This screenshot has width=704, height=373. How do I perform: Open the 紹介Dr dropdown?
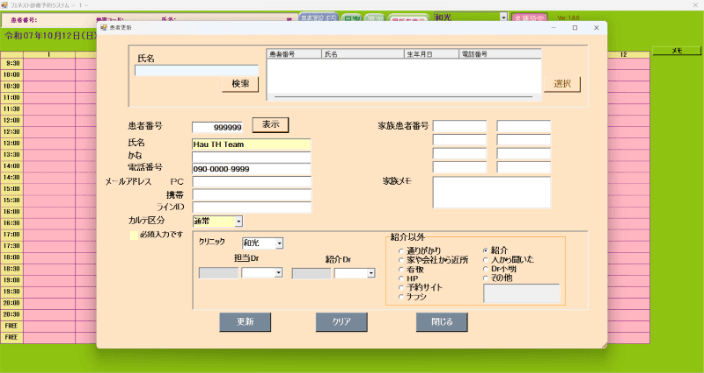tap(371, 273)
